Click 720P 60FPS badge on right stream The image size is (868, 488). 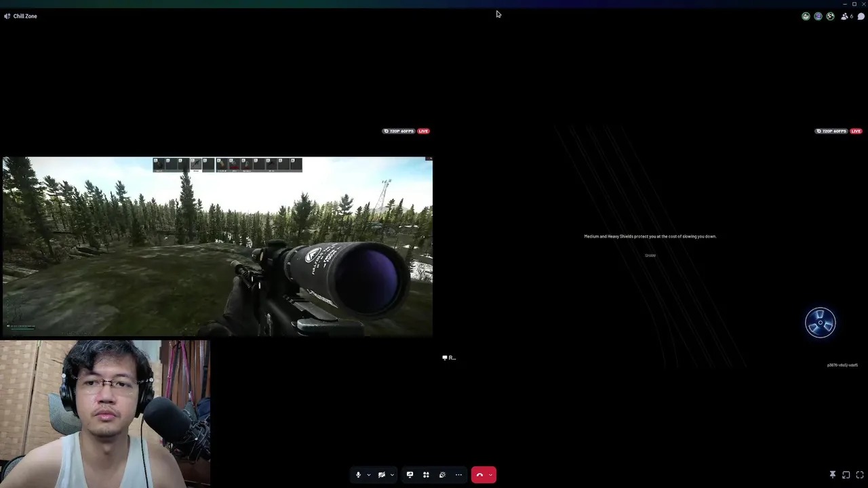[831, 131]
